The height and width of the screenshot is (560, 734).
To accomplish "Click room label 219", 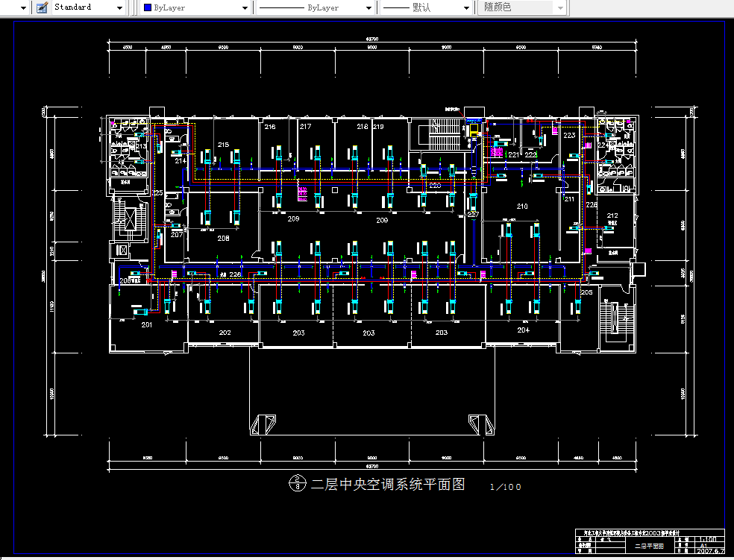I will pos(378,126).
